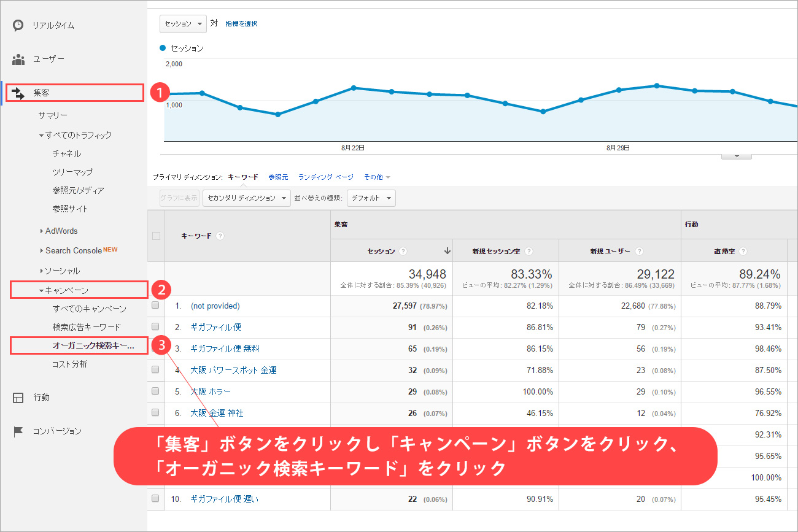Click total sessions value 34,948
The image size is (798, 532).
click(427, 274)
